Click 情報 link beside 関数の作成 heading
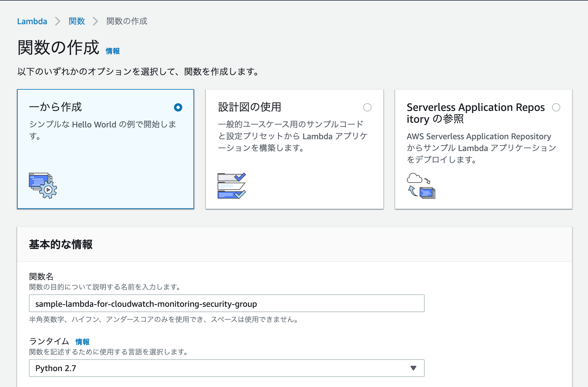588x387 pixels. [113, 51]
